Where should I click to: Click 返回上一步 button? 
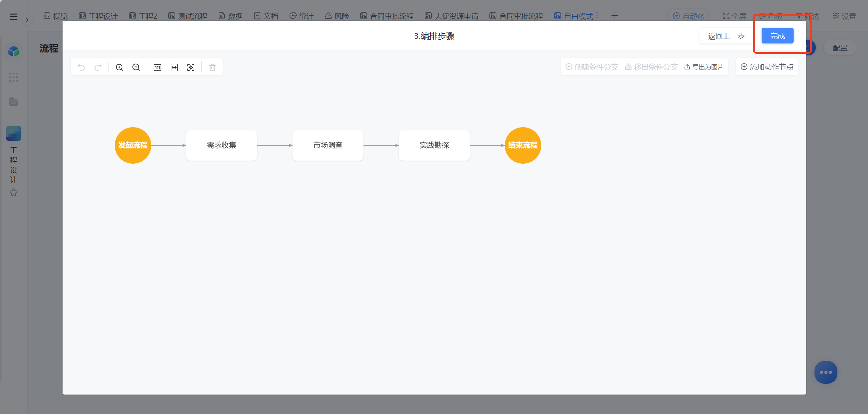click(726, 36)
